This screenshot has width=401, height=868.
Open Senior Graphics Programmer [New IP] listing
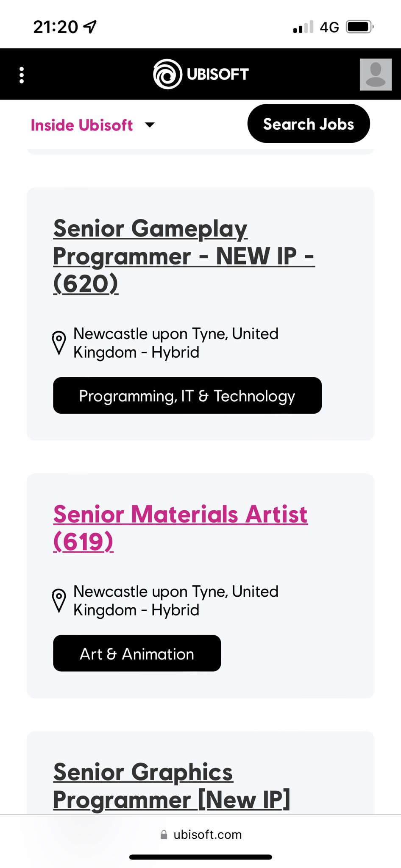172,786
